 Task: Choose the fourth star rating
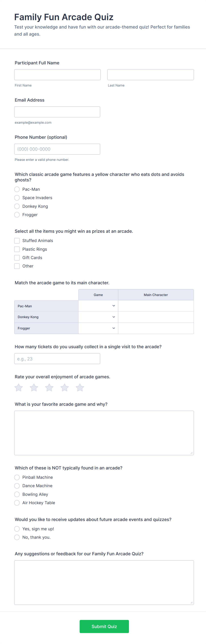tap(65, 388)
